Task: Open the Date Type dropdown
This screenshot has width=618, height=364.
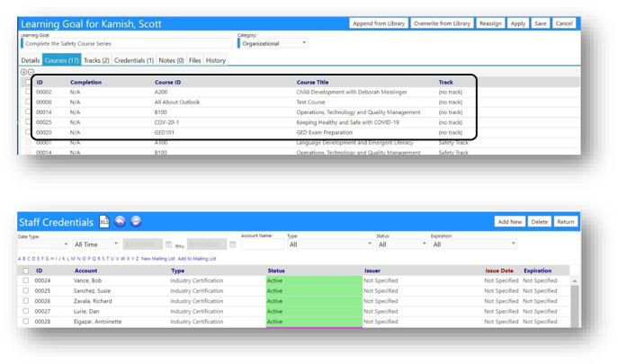Action: 43,244
